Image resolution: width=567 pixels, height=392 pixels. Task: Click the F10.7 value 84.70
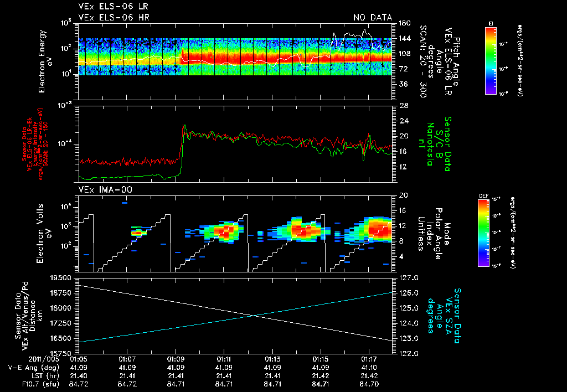(369, 384)
